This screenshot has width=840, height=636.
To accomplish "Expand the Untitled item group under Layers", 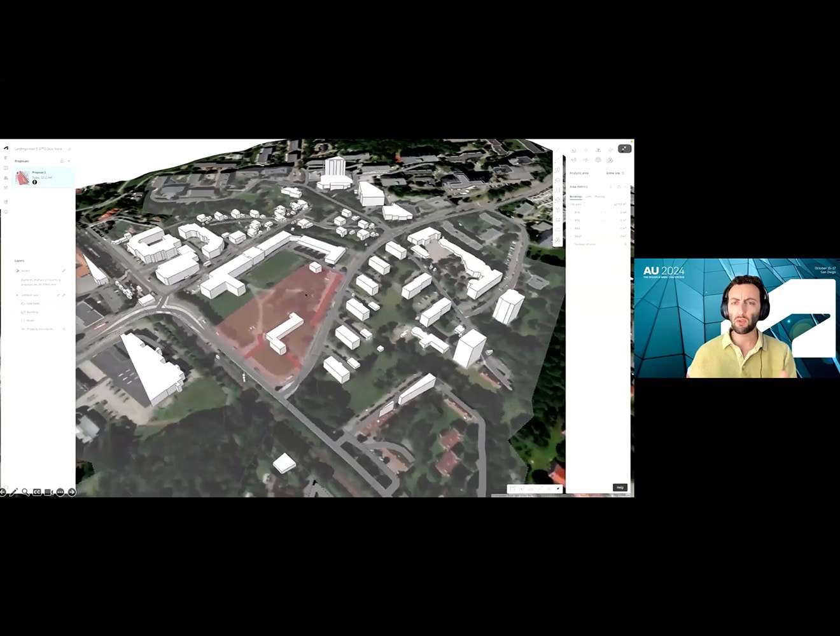I will pyautogui.click(x=17, y=295).
